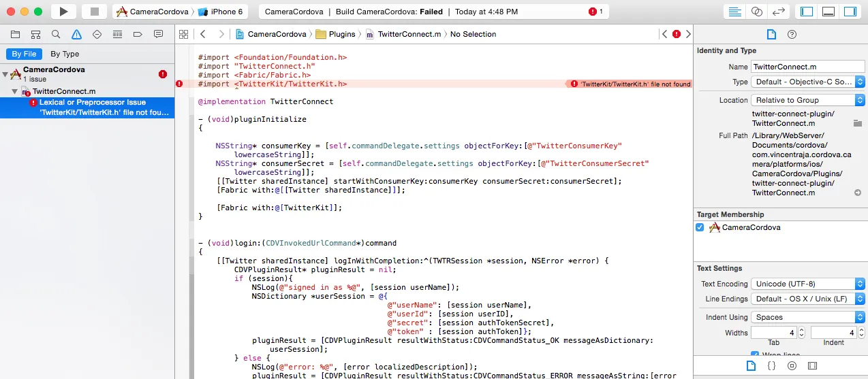Viewport: 868px width, 379px height.
Task: Open the Line Endings dropdown
Action: click(x=808, y=299)
